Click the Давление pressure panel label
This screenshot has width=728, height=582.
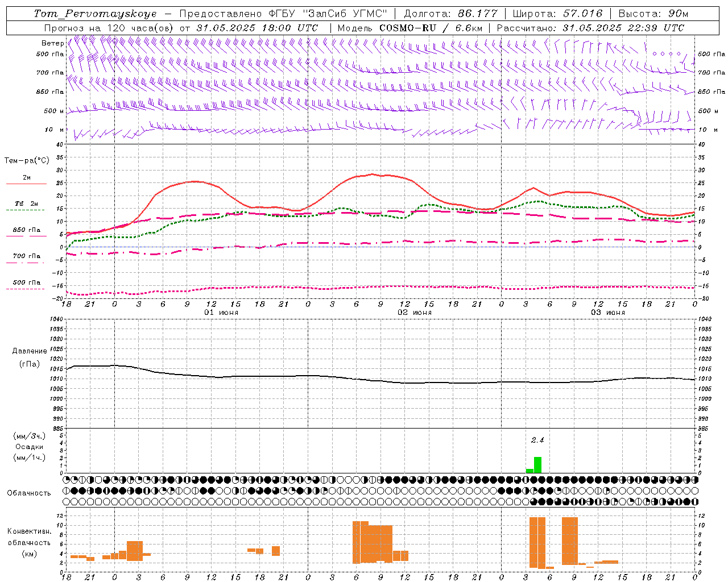pos(30,351)
